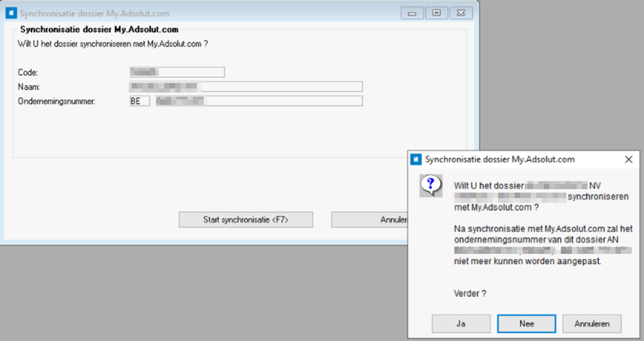Minimize the Synchronisatie dossier main window
The width and height of the screenshot is (644, 341).
[412, 13]
